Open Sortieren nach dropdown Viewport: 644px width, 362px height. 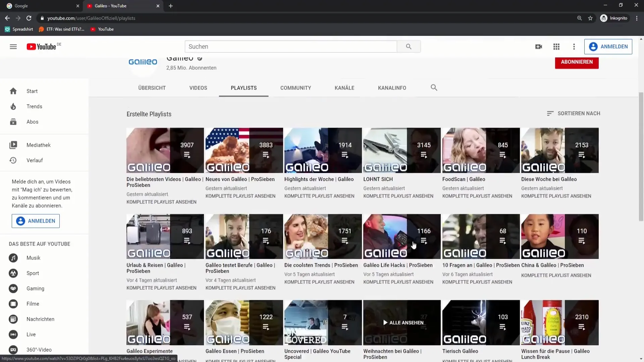[573, 114]
